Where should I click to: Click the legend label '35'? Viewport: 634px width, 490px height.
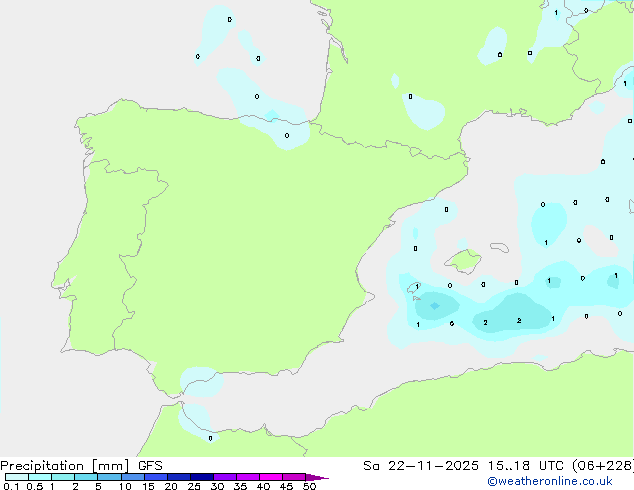[240, 486]
